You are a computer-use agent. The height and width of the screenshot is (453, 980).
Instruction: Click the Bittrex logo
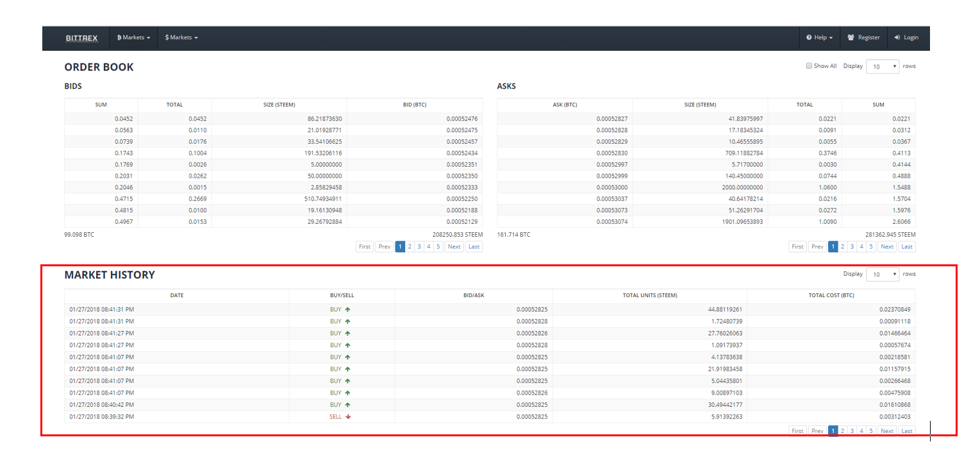pyautogui.click(x=81, y=38)
